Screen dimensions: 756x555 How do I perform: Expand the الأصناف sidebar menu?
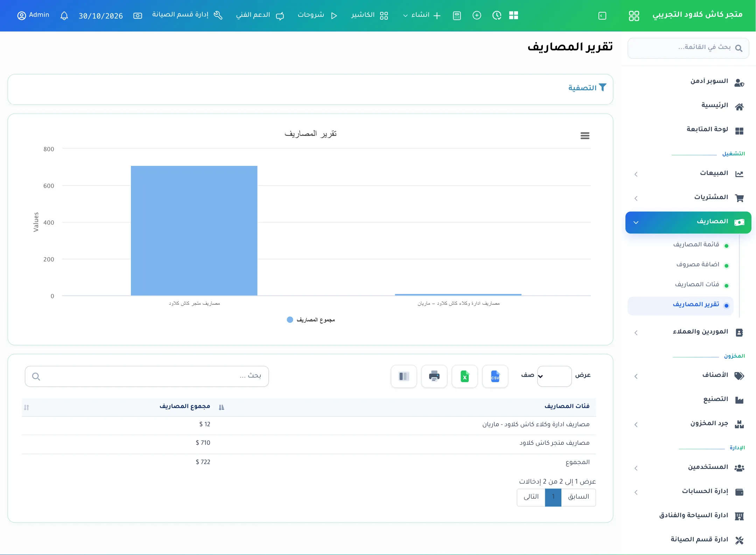(x=688, y=375)
